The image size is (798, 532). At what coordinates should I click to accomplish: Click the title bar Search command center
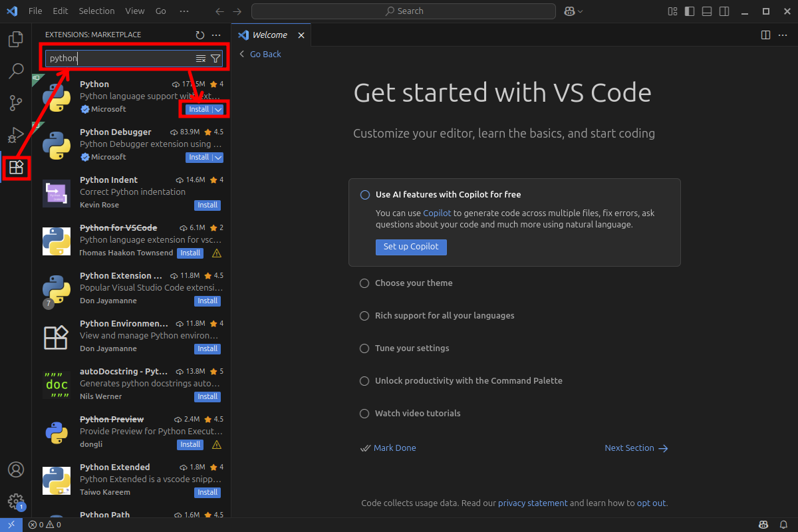point(404,11)
